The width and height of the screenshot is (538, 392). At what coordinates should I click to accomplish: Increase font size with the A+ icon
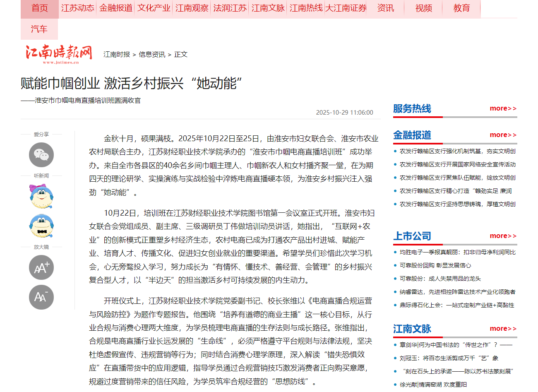[x=41, y=267]
